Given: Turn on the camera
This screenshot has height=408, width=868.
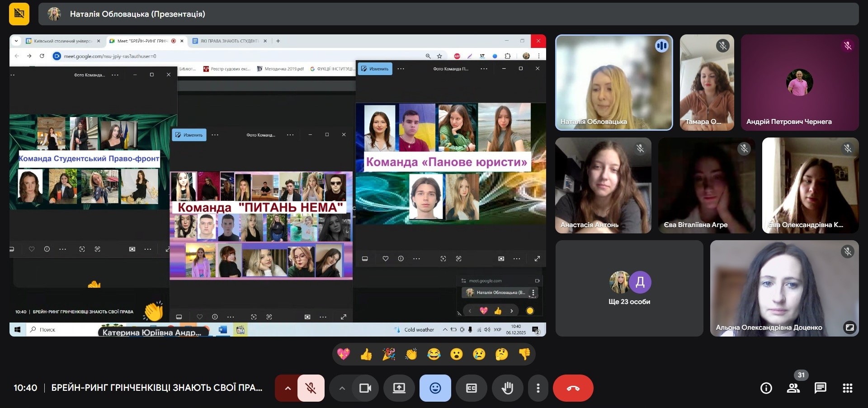Looking at the screenshot, I should (x=365, y=388).
